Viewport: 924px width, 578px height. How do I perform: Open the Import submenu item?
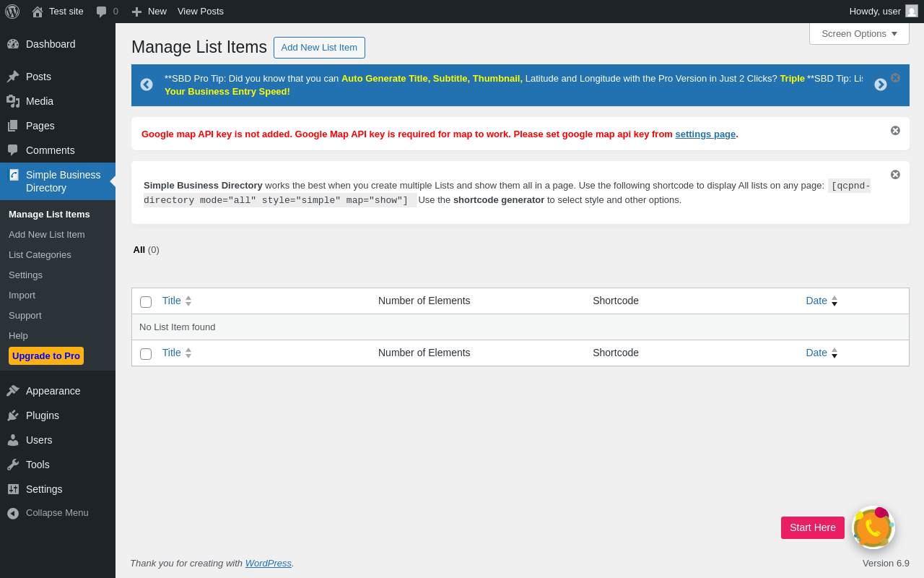tap(22, 295)
